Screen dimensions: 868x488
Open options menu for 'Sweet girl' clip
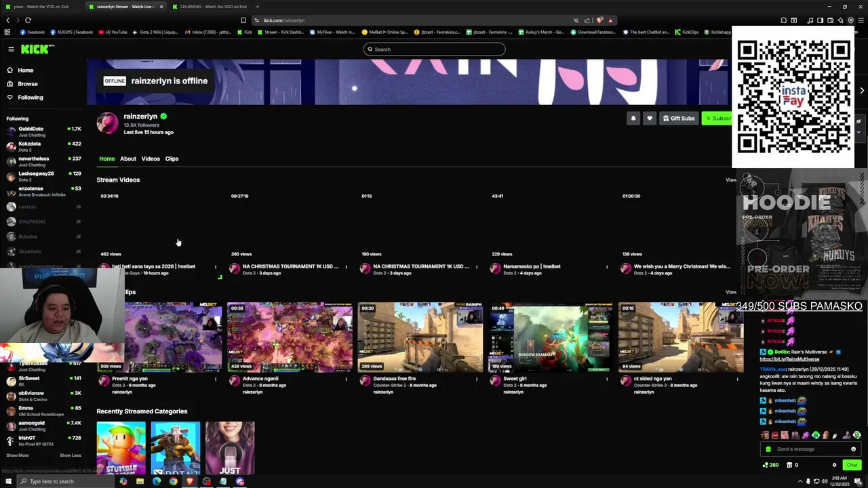click(607, 380)
